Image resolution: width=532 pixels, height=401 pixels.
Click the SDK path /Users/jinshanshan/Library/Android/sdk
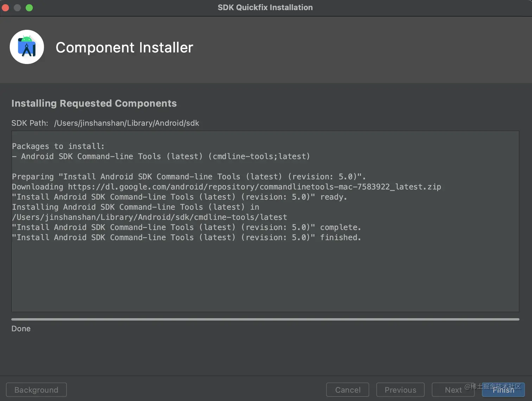127,123
